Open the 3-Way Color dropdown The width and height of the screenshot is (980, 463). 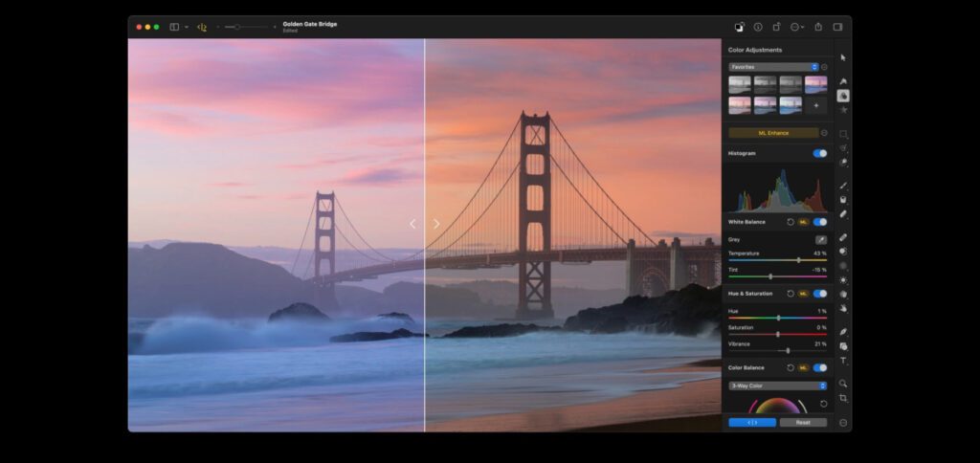pyautogui.click(x=777, y=386)
